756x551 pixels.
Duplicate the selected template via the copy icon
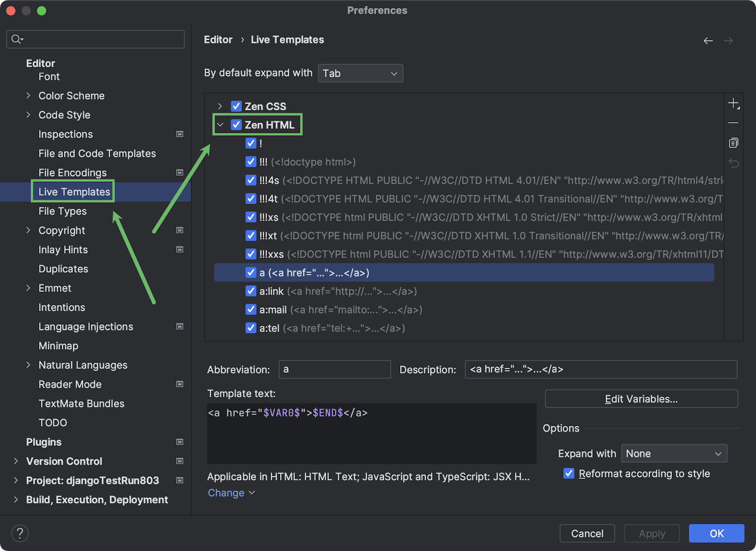733,142
